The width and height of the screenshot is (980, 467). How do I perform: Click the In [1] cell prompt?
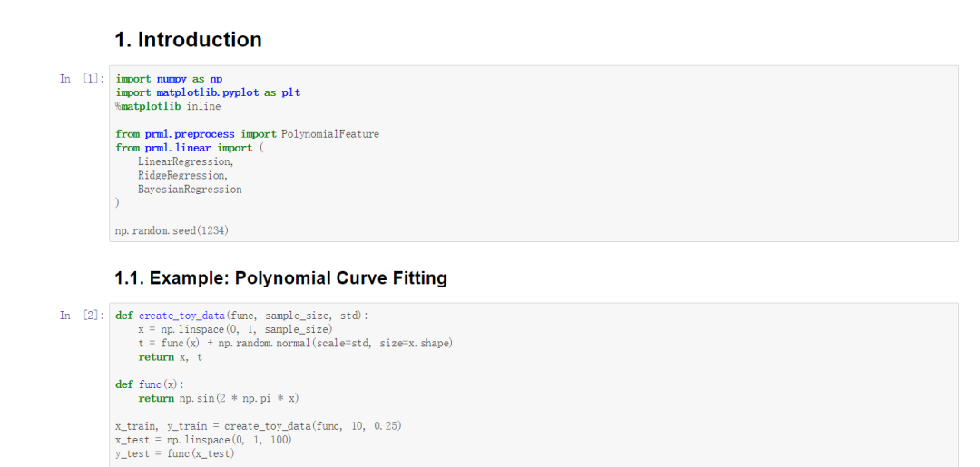(x=81, y=79)
